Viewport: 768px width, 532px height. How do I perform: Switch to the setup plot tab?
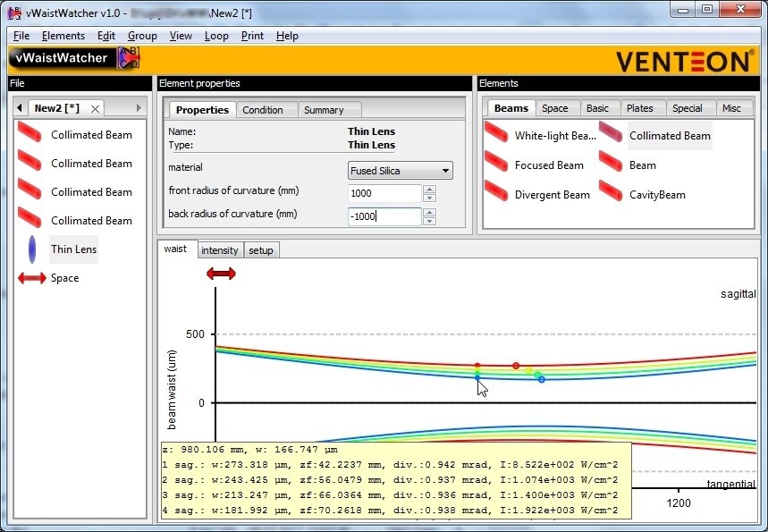pos(261,250)
